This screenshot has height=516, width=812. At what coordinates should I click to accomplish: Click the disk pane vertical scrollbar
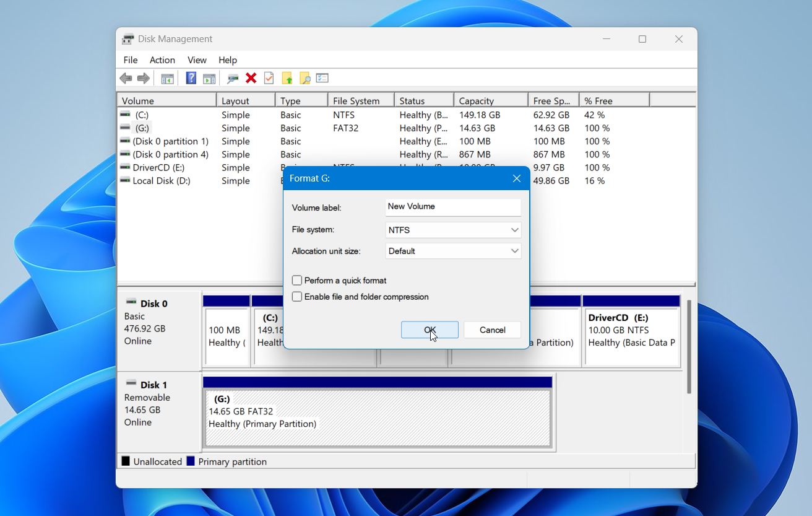click(689, 347)
